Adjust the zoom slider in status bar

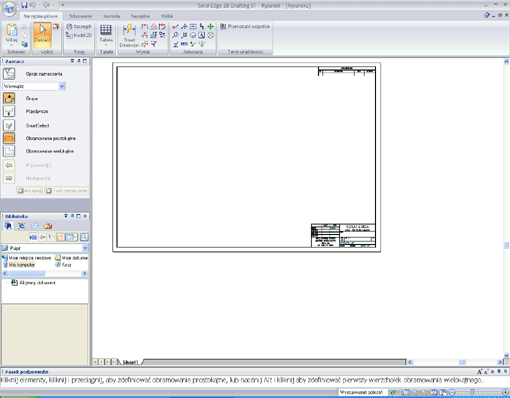tap(472, 392)
